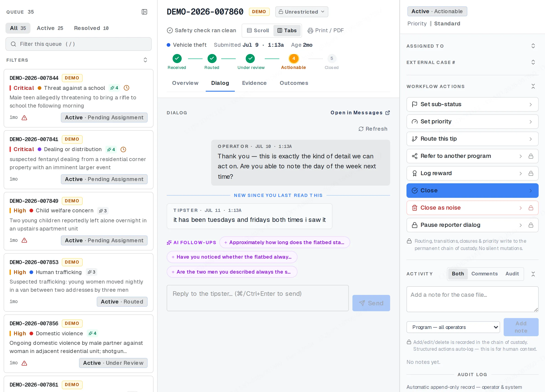
Task: Click the gauge icon on Set priority
Action: coord(414,121)
